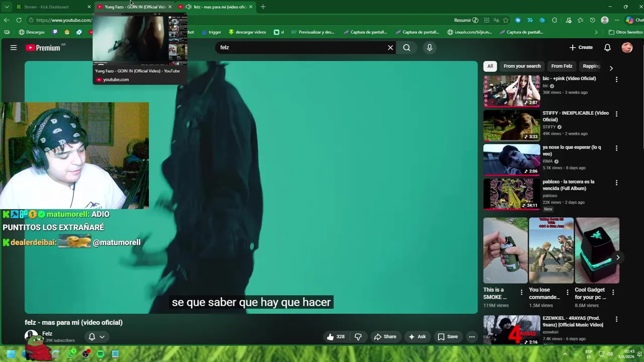Screen dimensions: 644x362
Task: Click the Resumir summarize button
Action: click(466, 20)
